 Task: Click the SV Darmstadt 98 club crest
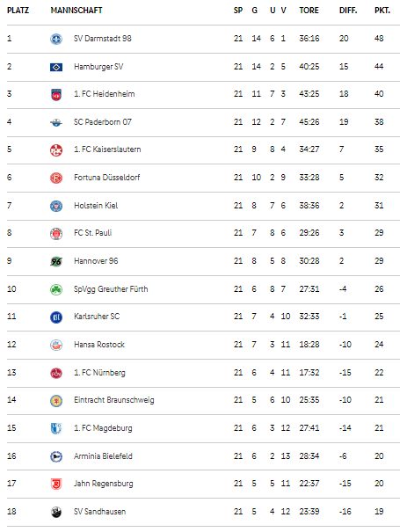click(x=56, y=39)
